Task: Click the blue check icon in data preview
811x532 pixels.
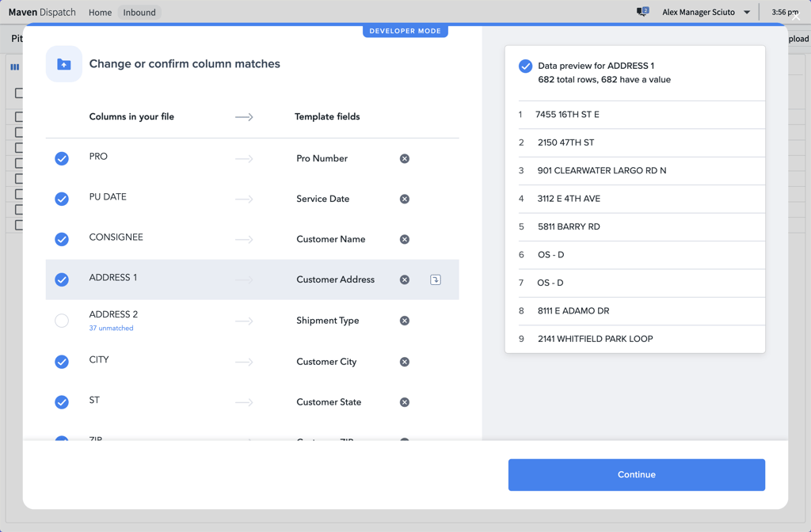Action: pyautogui.click(x=526, y=66)
